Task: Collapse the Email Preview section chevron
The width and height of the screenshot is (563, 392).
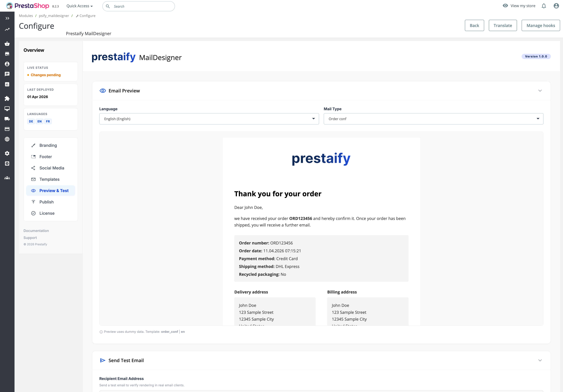Action: coord(540,91)
